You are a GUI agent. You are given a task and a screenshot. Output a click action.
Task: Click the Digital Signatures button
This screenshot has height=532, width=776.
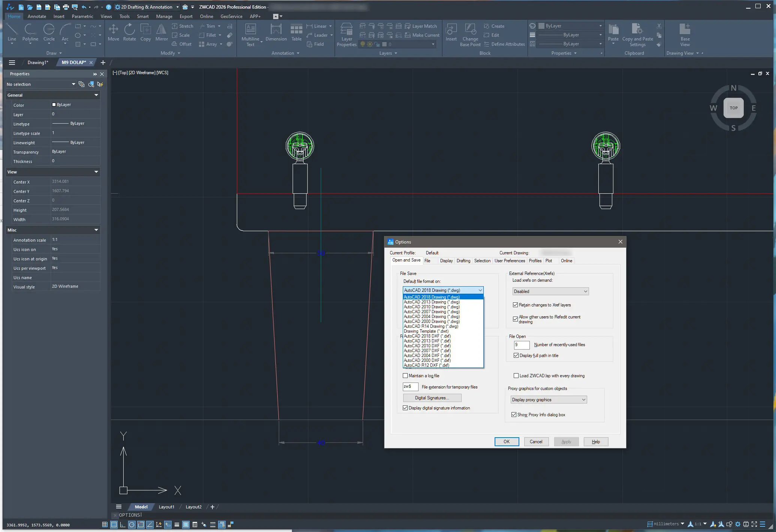[x=432, y=398]
